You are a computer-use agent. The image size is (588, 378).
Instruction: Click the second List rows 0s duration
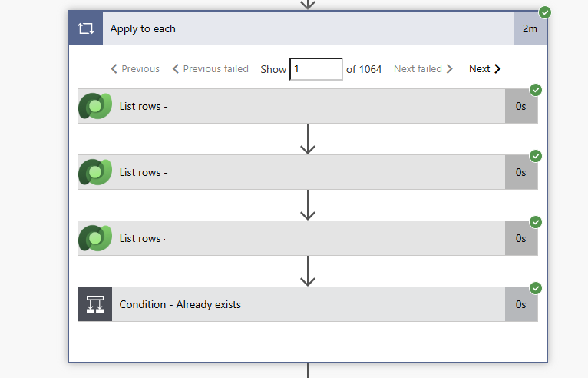click(521, 172)
